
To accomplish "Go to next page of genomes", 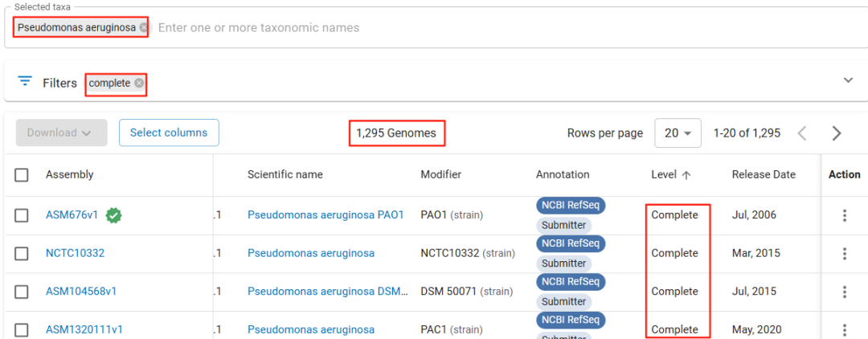I will 837,133.
